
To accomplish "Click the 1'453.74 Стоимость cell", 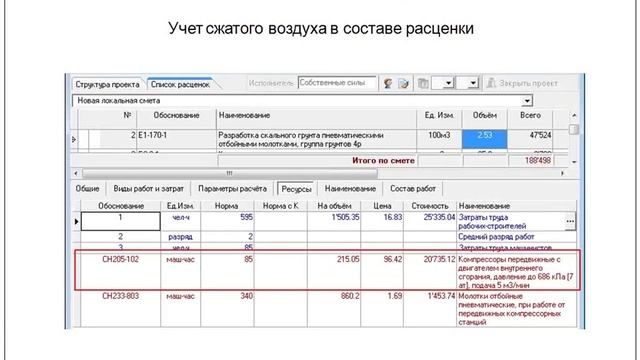I will tap(430, 309).
